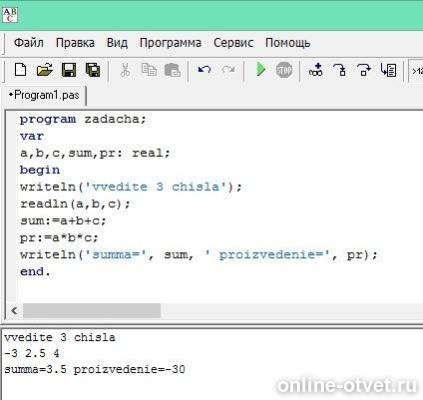423x400 pixels.
Task: Open a file using the folder icon
Action: 45,70
